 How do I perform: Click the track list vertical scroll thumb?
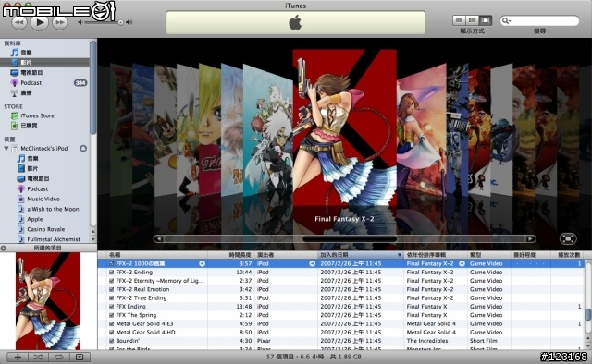(x=588, y=314)
